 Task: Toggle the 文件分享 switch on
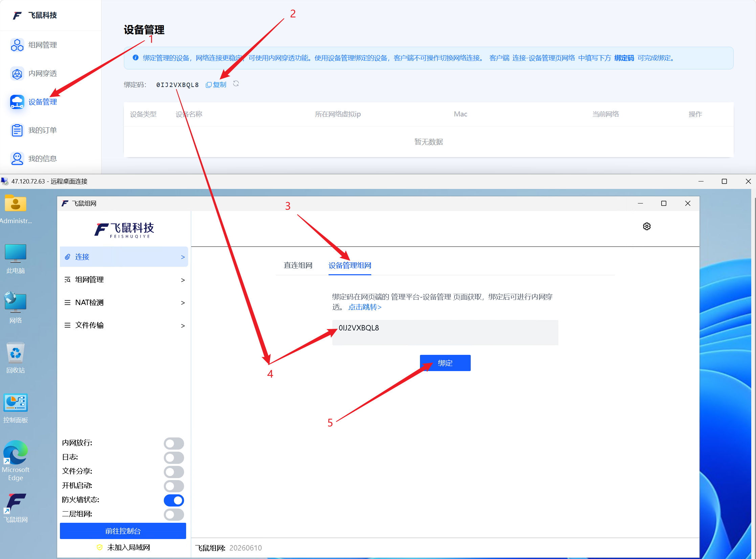174,472
